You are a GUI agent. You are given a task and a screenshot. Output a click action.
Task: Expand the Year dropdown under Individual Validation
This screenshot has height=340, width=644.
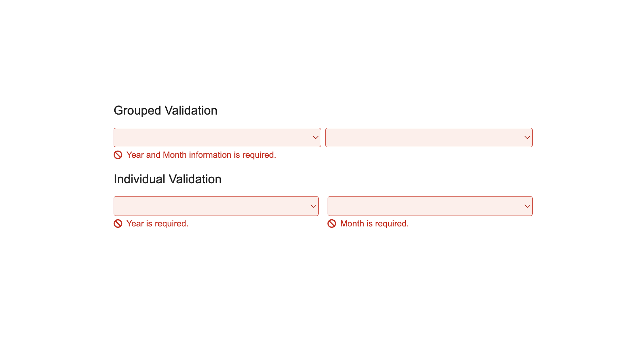pos(216,206)
